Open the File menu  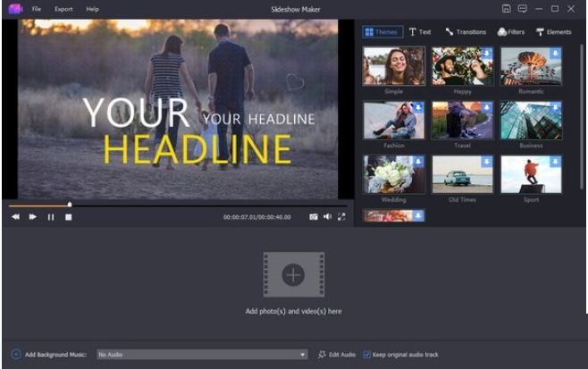37,8
